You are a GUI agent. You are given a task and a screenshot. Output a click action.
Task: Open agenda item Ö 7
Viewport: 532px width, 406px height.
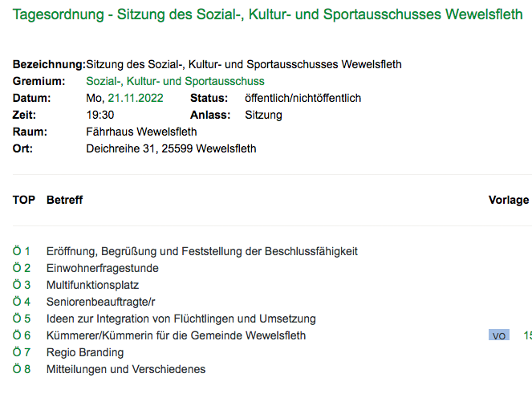22,352
